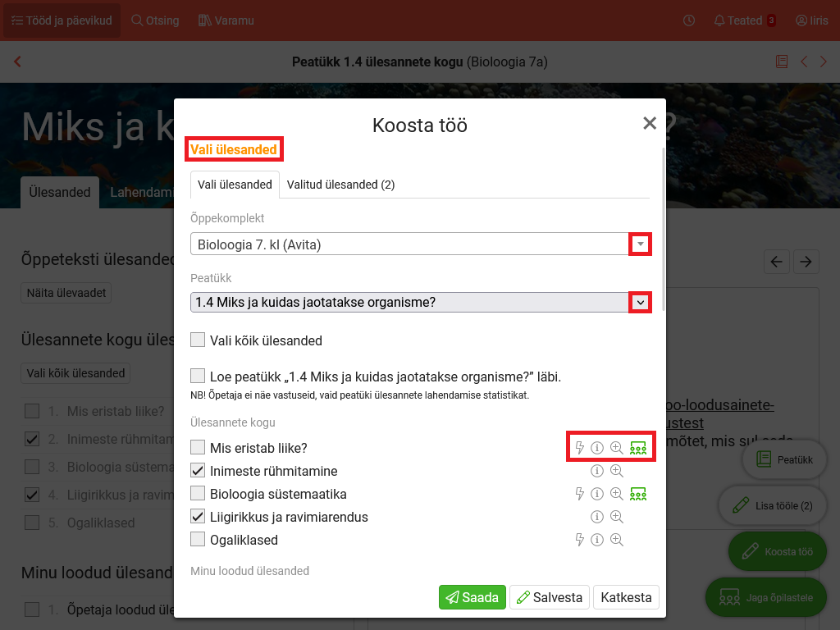Uncheck Inimeste rühmitamine in the dialog
Viewport: 840px width, 630px height.
[x=198, y=471]
